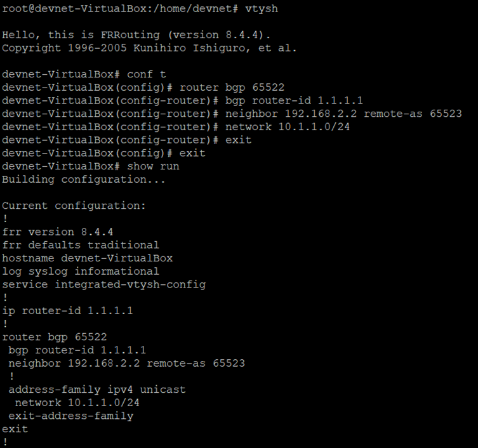
Task: Click the 'log syslog informational' line
Action: tap(81, 272)
